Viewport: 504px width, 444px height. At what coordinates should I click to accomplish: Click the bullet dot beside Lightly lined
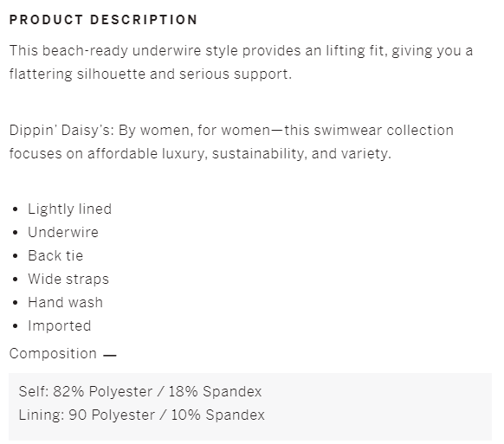pyautogui.click(x=15, y=209)
